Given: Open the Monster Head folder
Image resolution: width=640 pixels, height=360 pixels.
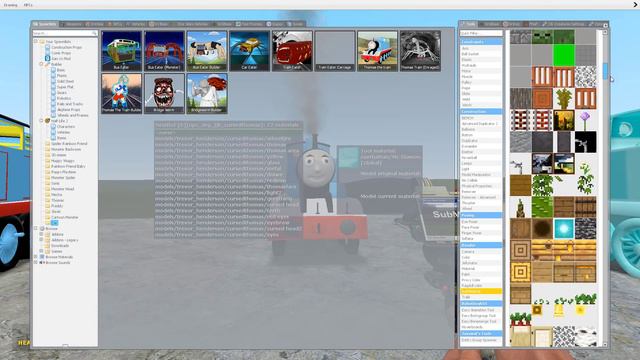Looking at the screenshot, I should point(62,189).
